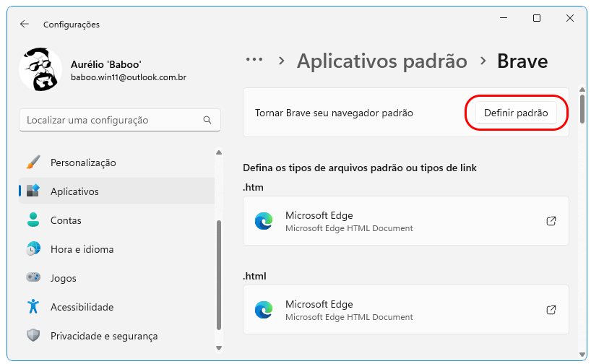Open external link icon for .htm

click(551, 221)
